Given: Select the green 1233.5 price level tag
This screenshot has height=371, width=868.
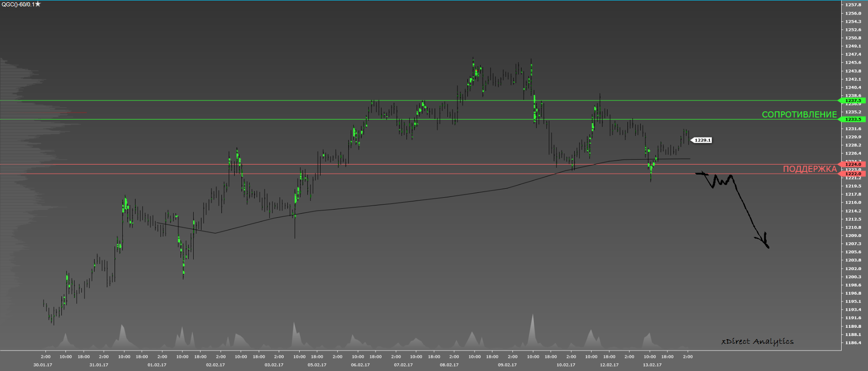Looking at the screenshot, I should tap(853, 120).
